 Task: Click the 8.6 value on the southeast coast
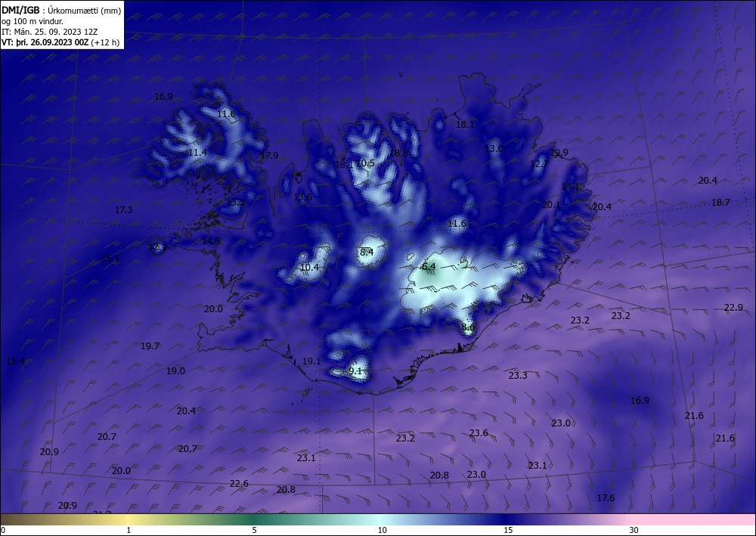pos(468,327)
